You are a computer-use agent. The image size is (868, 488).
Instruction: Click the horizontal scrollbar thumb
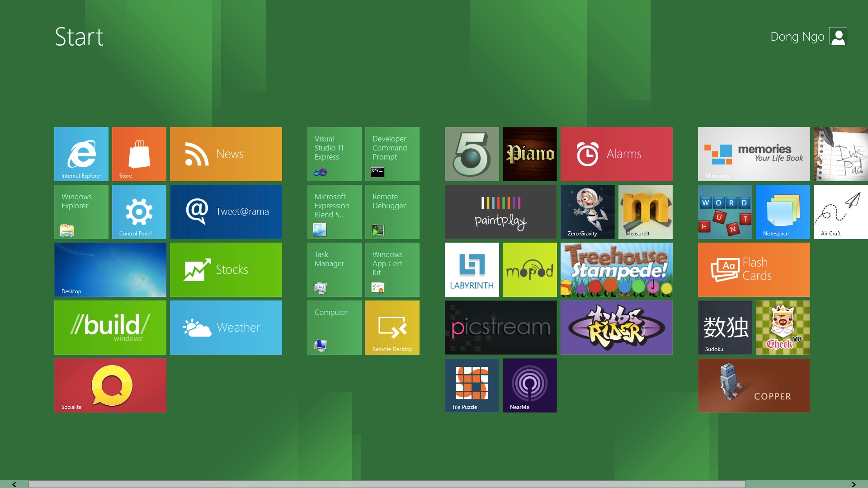387,484
